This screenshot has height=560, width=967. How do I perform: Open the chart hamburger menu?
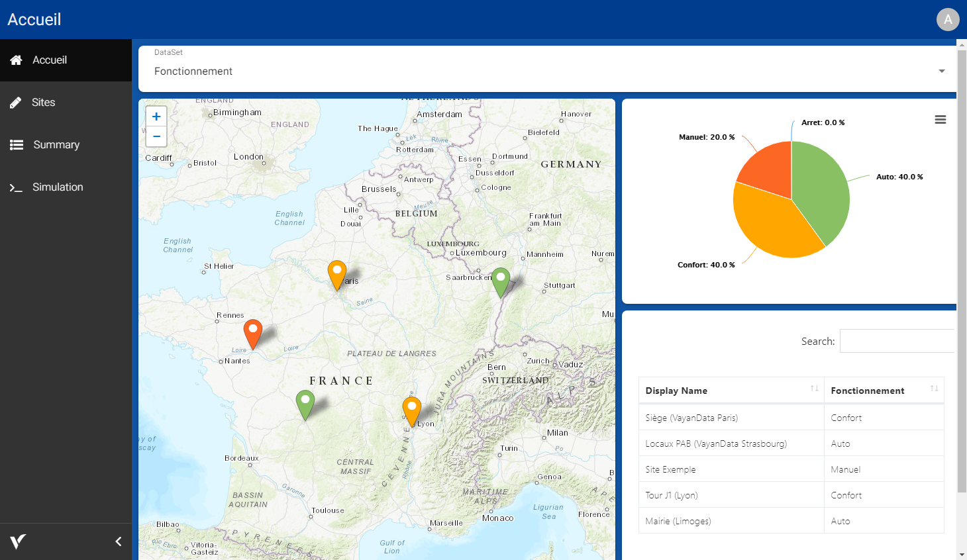click(x=940, y=120)
